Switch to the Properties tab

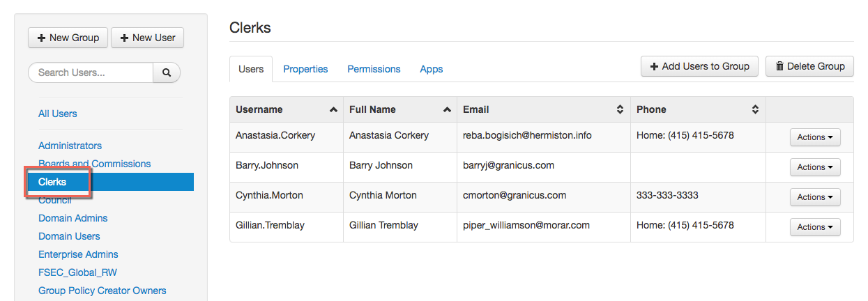point(305,69)
